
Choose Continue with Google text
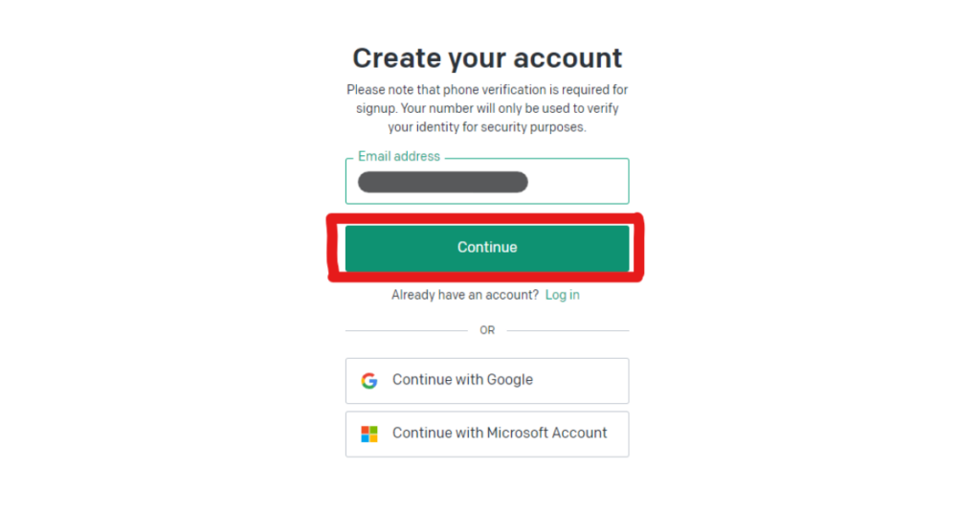coord(462,380)
